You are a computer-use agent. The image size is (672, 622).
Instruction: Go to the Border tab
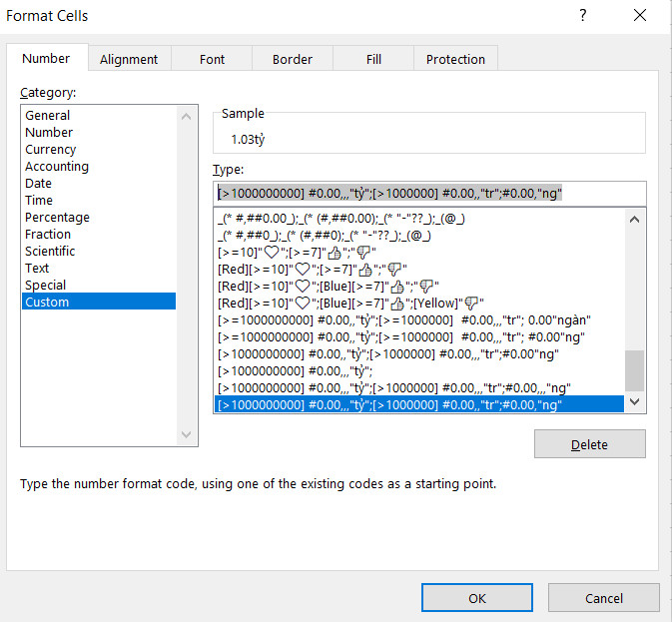(x=293, y=59)
